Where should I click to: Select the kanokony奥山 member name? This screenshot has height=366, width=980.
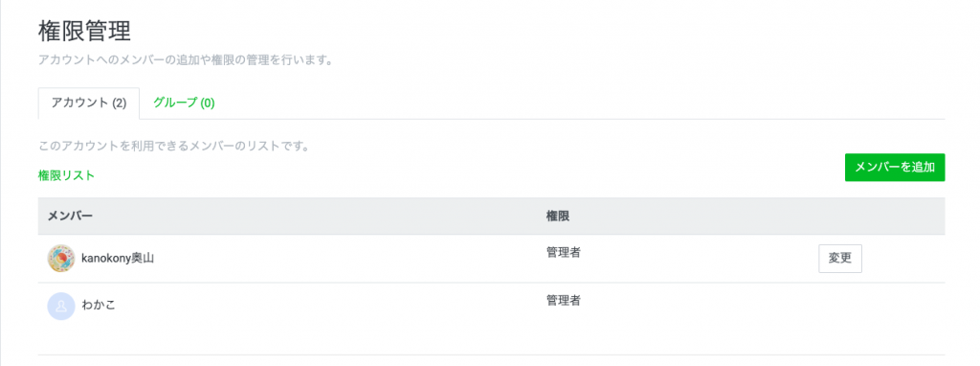(x=118, y=259)
